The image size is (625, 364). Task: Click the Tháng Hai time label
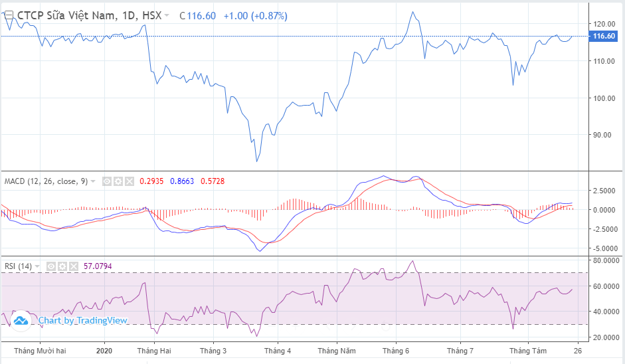point(154,351)
